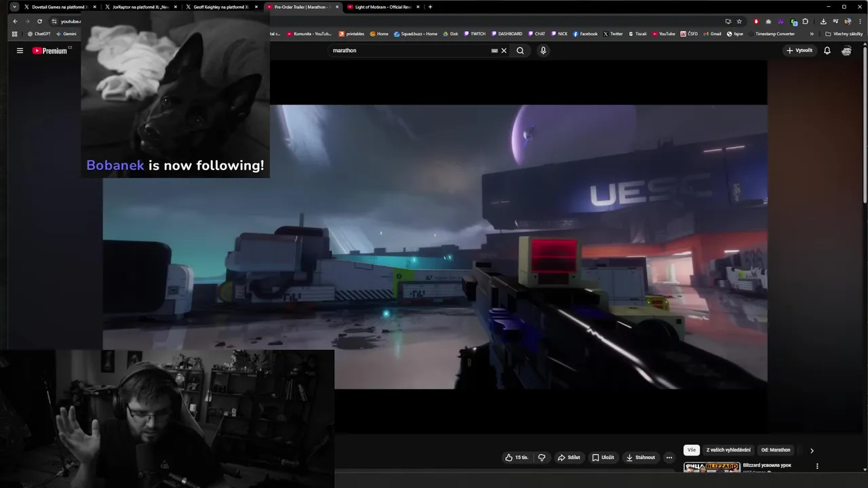Open the Tiscali bookmark
Screen dimensions: 868x488
(x=637, y=34)
